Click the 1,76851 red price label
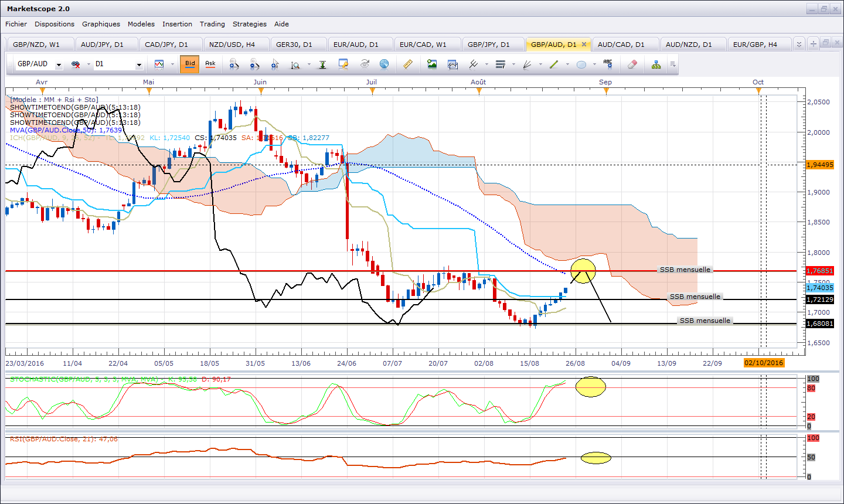 (x=820, y=271)
